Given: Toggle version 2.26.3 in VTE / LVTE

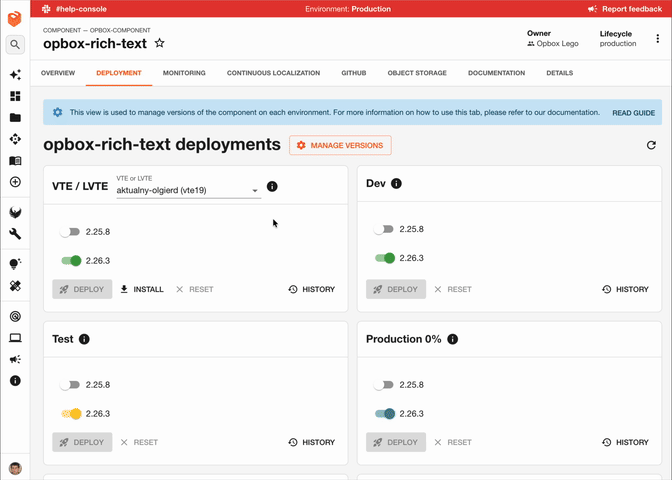Looking at the screenshot, I should point(71,261).
